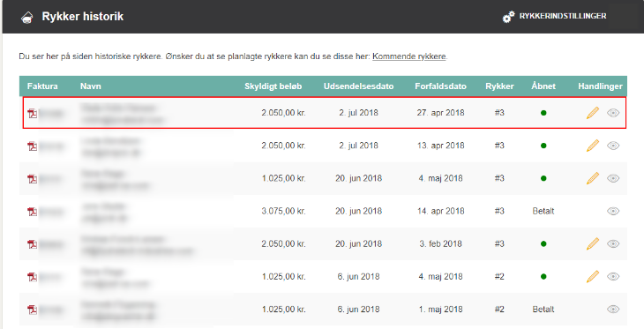This screenshot has height=329, width=644.
Task: Edit the reminder due 13. apr 2018 with pencil
Action: click(x=593, y=146)
